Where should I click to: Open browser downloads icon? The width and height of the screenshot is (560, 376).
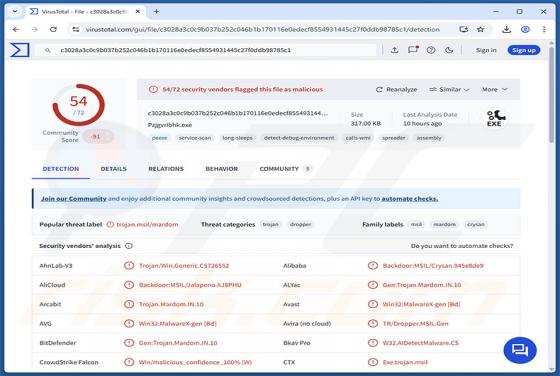pos(506,30)
